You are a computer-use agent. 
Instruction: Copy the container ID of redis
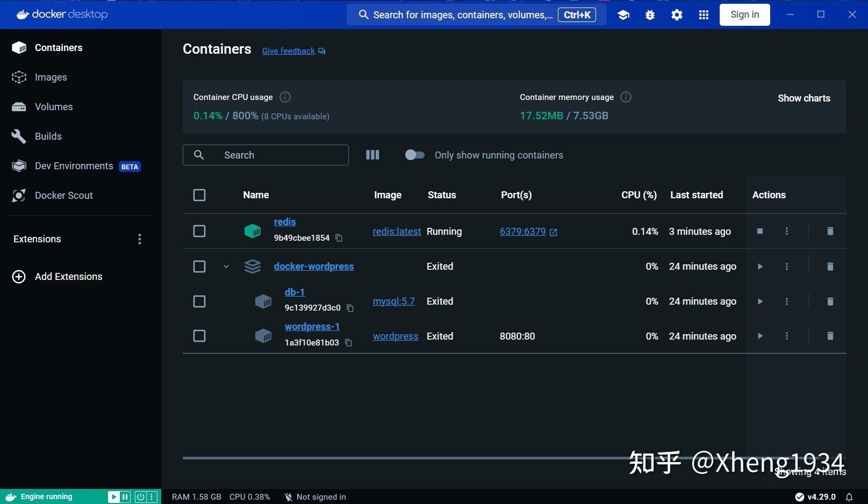point(339,237)
